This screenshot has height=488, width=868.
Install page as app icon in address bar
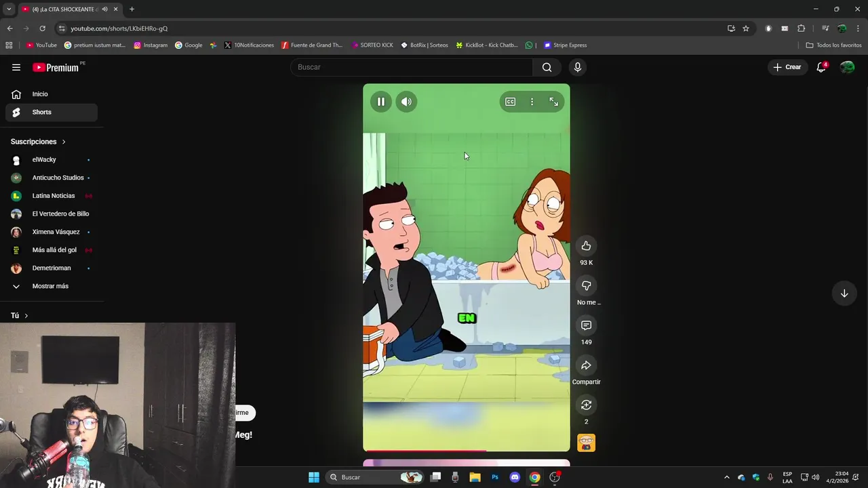(x=731, y=28)
